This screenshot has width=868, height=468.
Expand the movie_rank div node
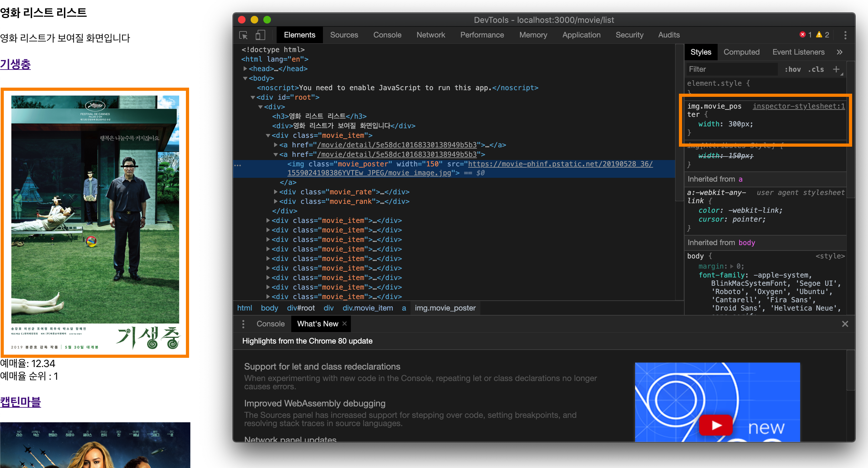point(276,201)
